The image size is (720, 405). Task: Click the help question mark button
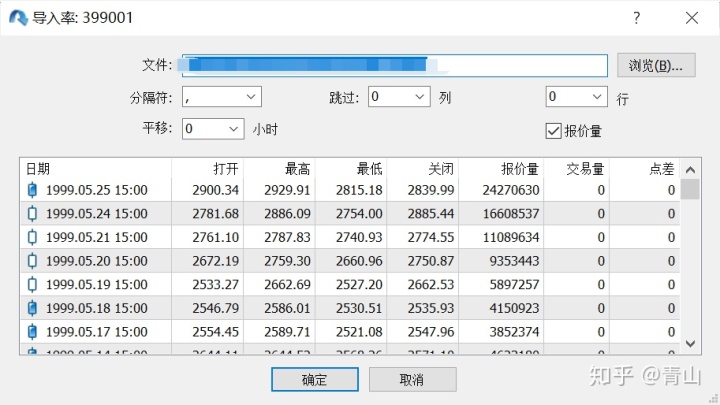[636, 18]
